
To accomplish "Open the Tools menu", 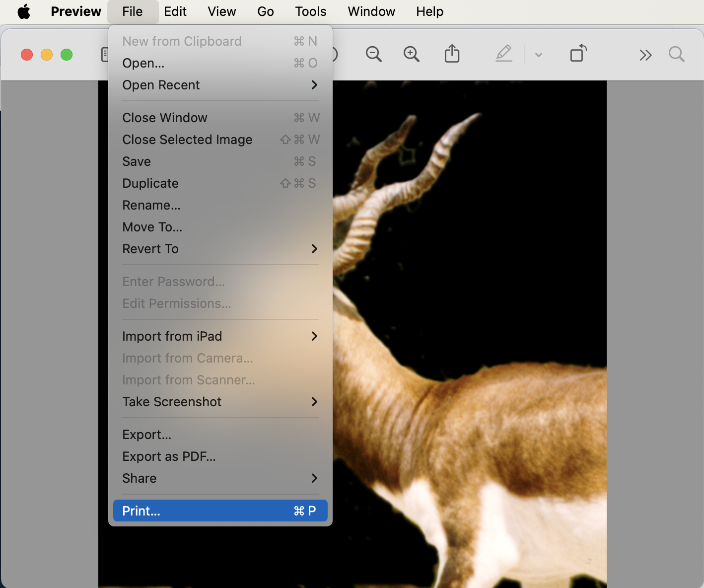I will 310,11.
